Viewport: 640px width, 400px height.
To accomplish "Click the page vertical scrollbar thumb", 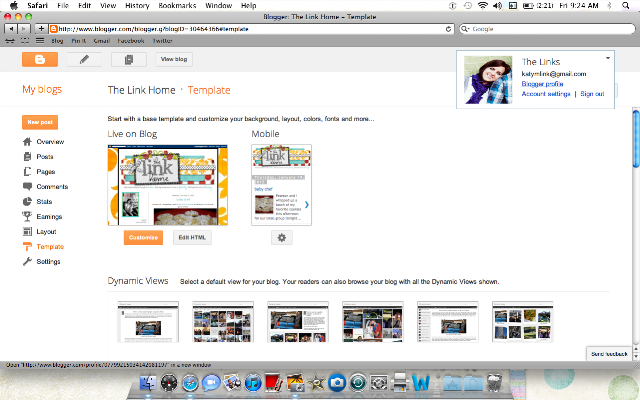I will tap(636, 138).
